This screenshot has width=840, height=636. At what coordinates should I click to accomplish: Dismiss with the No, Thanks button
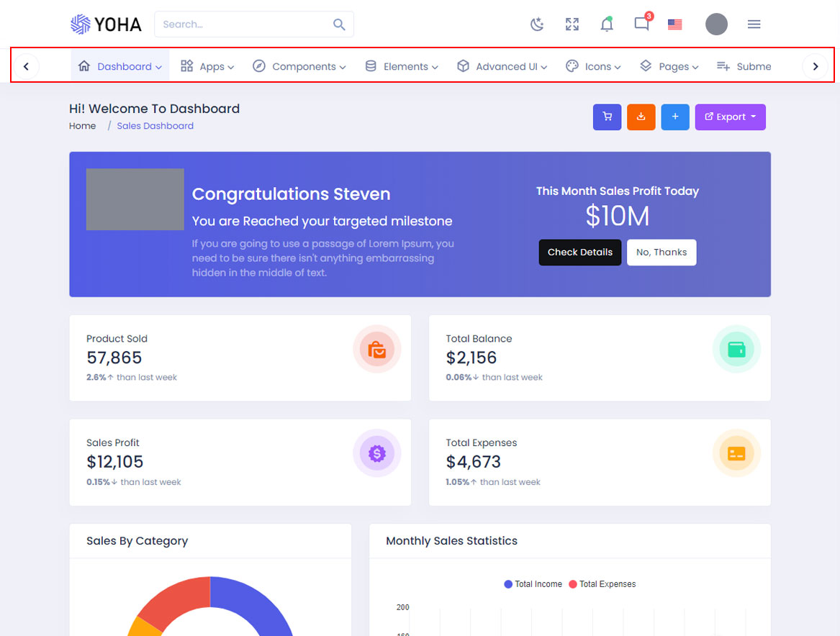(x=661, y=253)
